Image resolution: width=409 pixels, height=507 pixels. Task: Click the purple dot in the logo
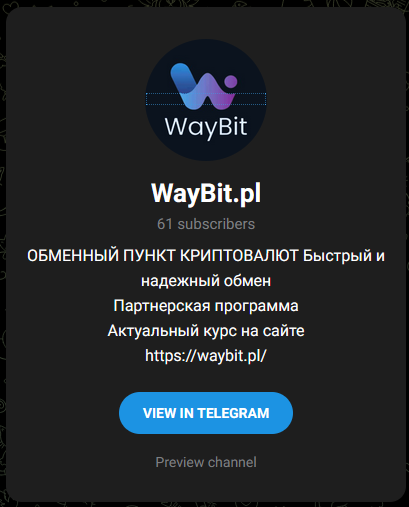pos(231,81)
